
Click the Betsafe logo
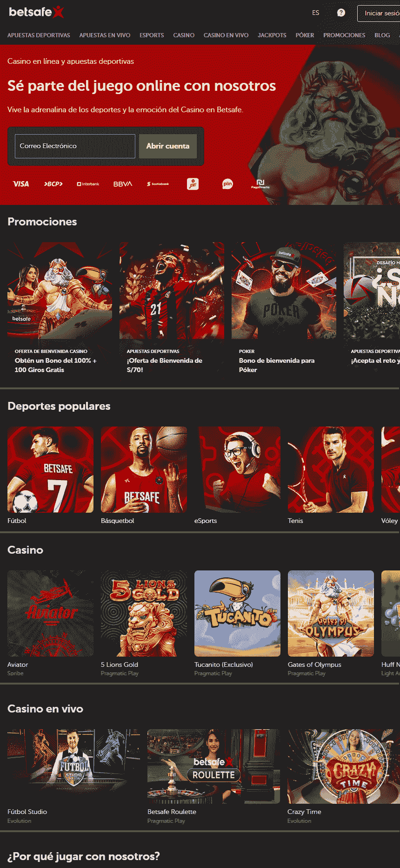click(36, 12)
